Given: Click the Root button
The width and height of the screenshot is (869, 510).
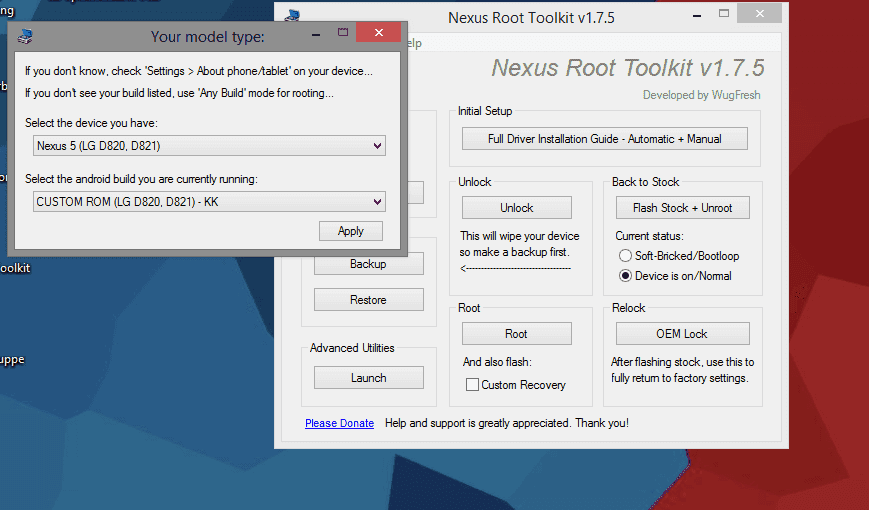Looking at the screenshot, I should [517, 334].
